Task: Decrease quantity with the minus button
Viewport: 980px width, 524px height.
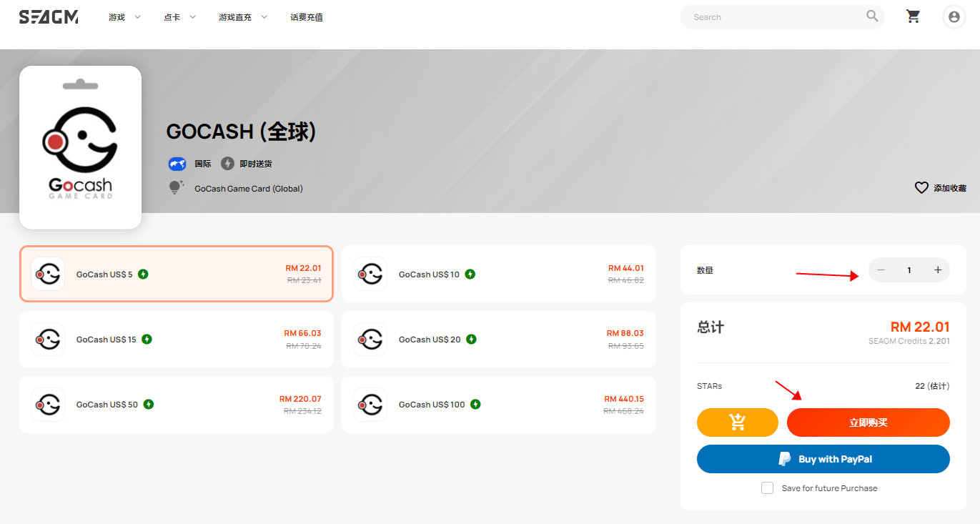Action: tap(881, 270)
